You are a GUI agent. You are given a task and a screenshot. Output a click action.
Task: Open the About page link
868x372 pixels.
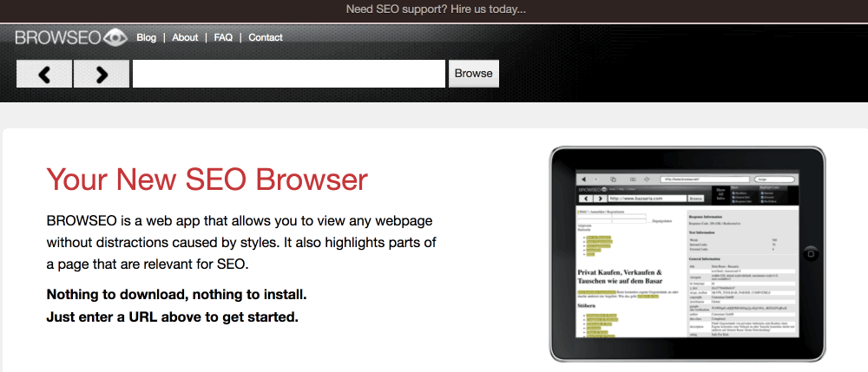click(x=185, y=37)
